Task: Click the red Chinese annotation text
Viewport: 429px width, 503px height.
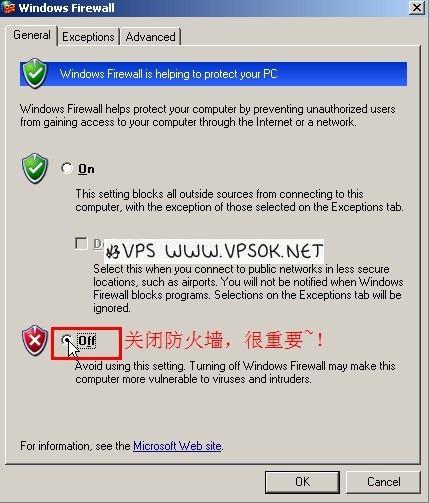Action: coord(224,340)
